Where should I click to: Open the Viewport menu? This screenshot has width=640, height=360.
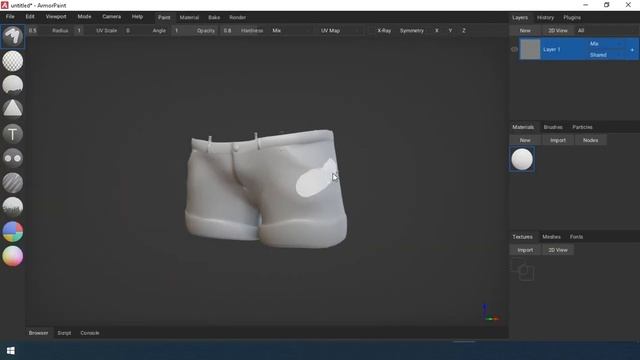point(56,17)
